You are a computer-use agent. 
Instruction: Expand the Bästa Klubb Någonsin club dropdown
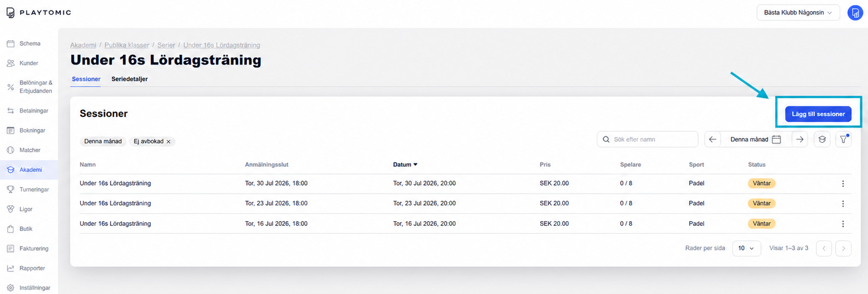tap(798, 13)
